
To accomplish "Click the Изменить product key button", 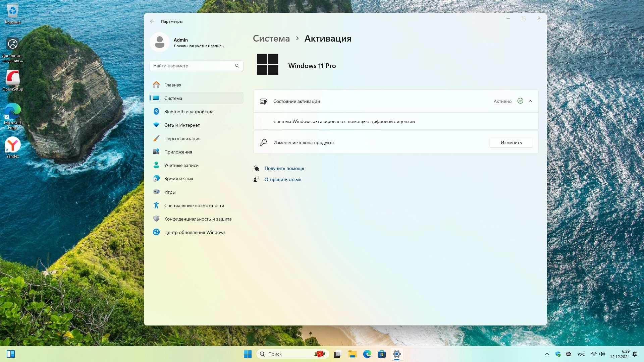I will (x=511, y=142).
